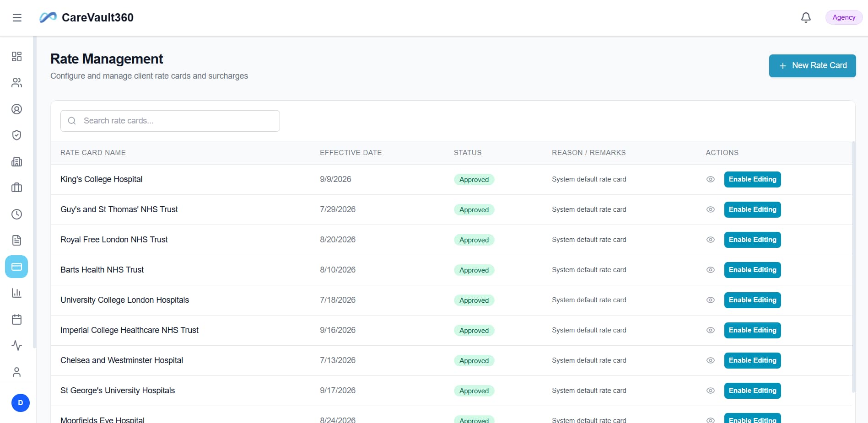This screenshot has height=423, width=868.
Task: Enable editing for Barts Health NHS Trust
Action: click(x=752, y=270)
